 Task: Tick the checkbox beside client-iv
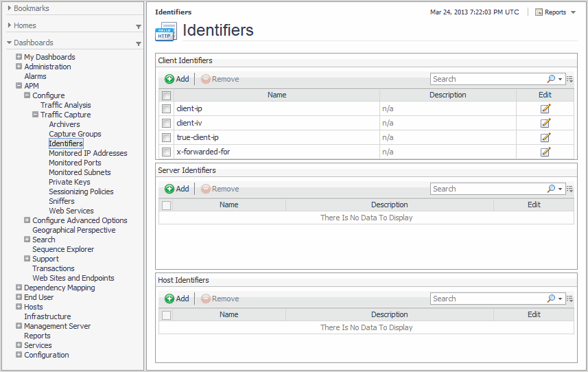[166, 123]
